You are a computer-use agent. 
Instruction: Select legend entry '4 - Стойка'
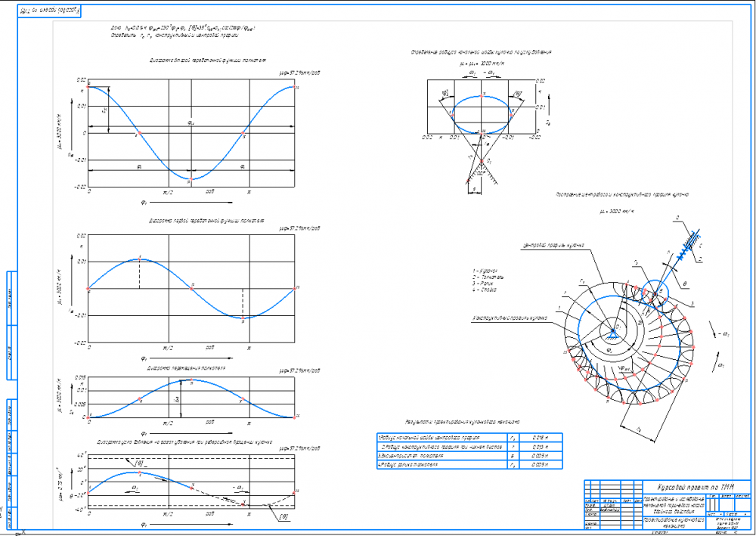click(x=484, y=290)
